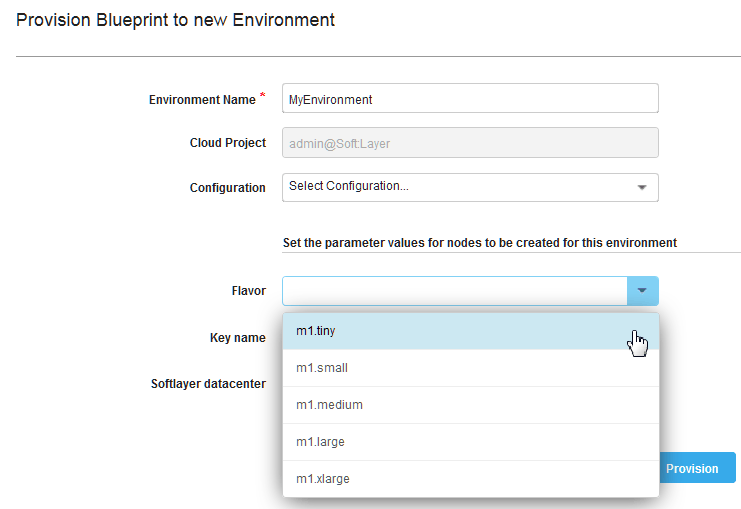Click the Provision button

pos(697,468)
